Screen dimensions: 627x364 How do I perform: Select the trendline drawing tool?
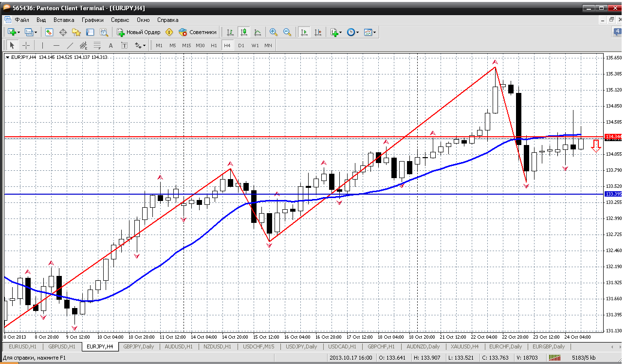tap(70, 45)
